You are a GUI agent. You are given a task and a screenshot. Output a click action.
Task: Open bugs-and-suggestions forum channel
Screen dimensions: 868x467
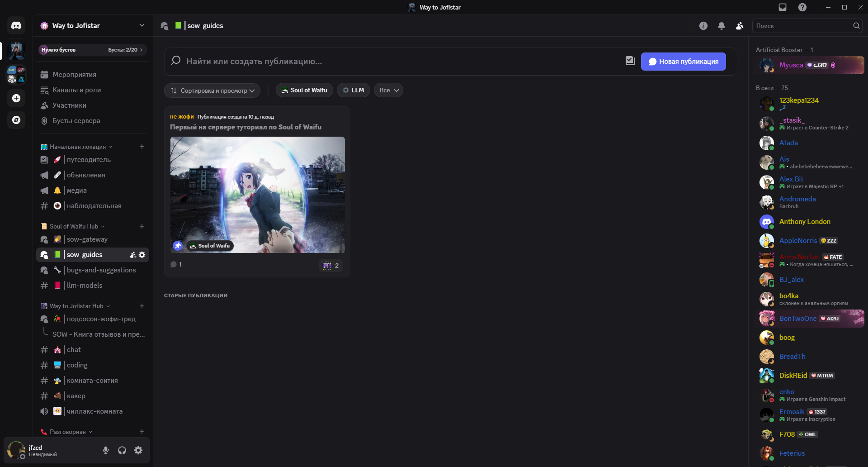pyautogui.click(x=93, y=270)
